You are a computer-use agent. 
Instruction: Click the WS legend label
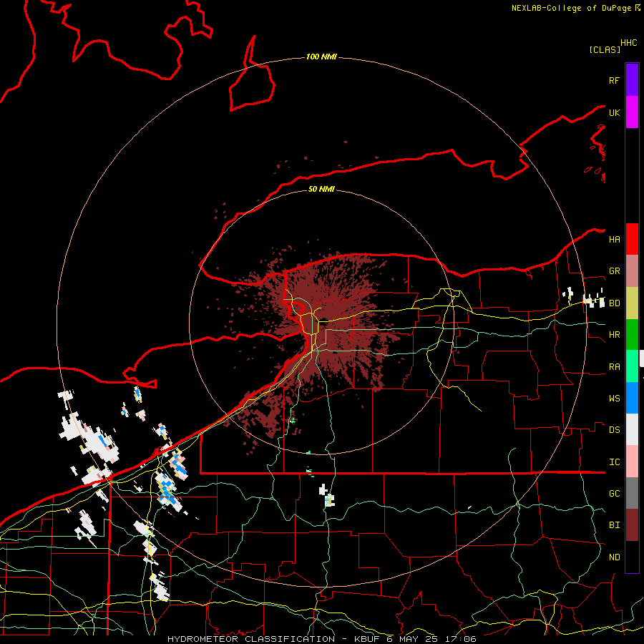click(614, 399)
